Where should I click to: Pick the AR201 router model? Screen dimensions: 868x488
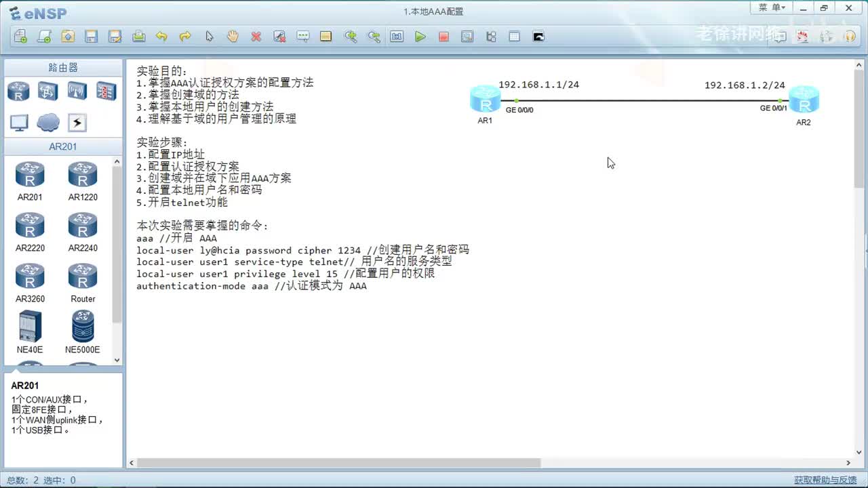click(30, 182)
